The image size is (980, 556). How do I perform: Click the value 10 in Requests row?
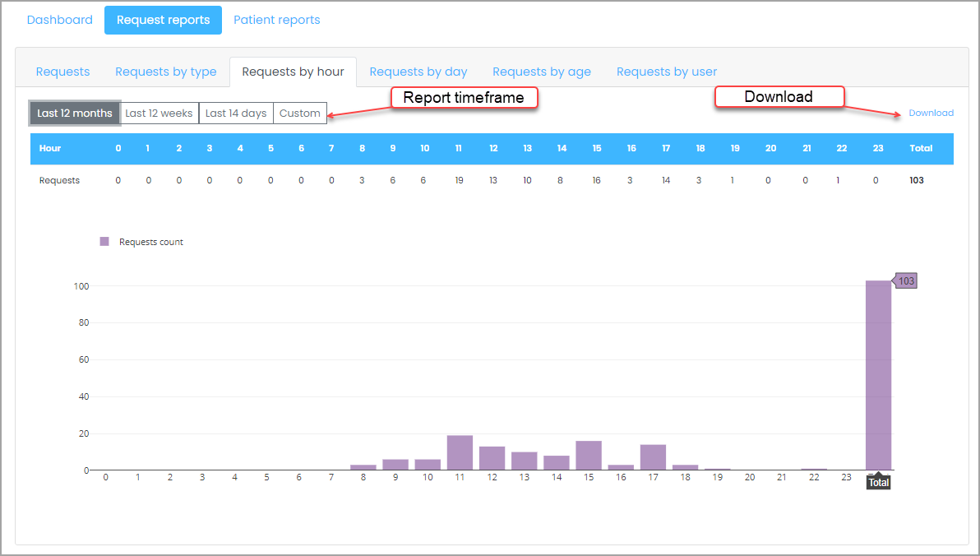point(528,180)
